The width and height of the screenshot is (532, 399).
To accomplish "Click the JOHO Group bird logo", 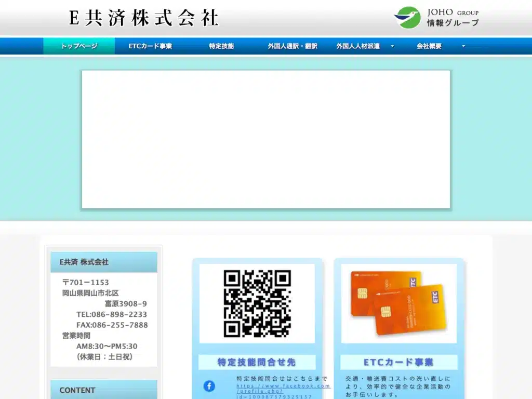I will [x=407, y=18].
